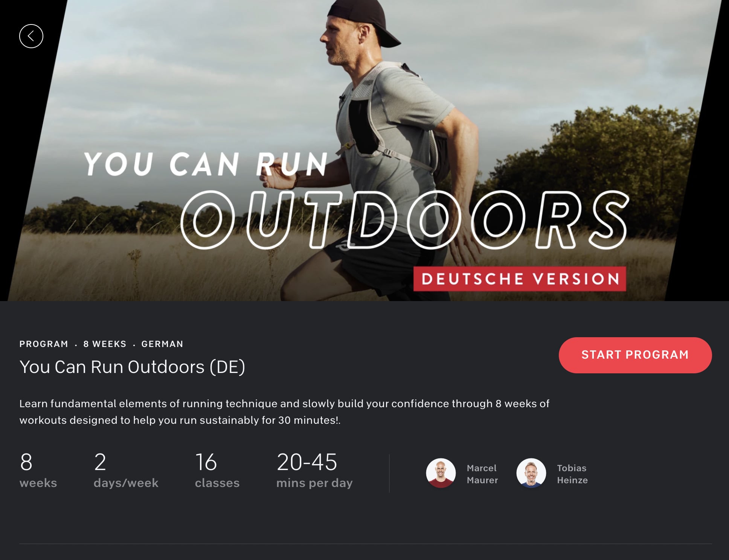This screenshot has width=729, height=560.
Task: Click the runner in the hero banner
Action: pyautogui.click(x=392, y=113)
